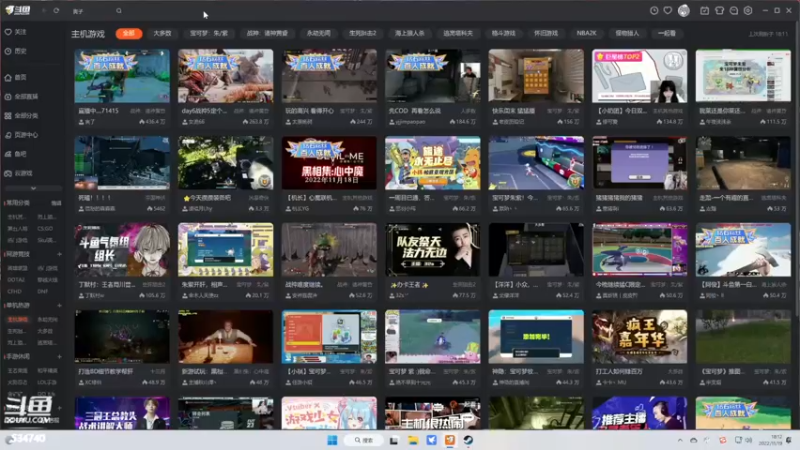Open the gamepad game item in sidebar
The height and width of the screenshot is (450, 800).
click(x=18, y=173)
